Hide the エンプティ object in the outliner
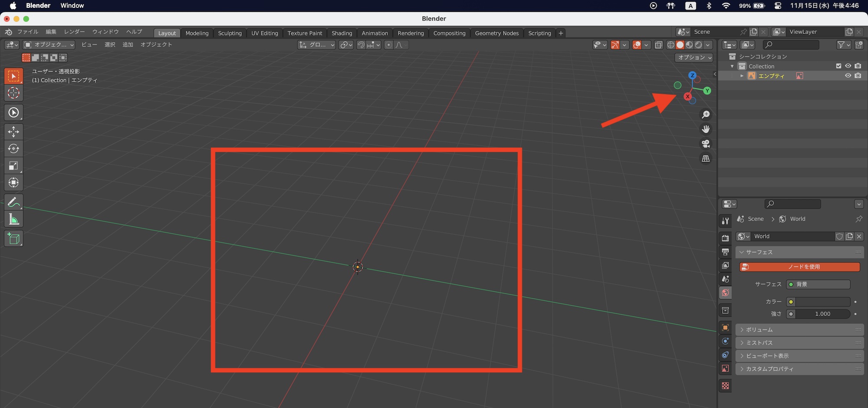The height and width of the screenshot is (408, 868). (848, 76)
